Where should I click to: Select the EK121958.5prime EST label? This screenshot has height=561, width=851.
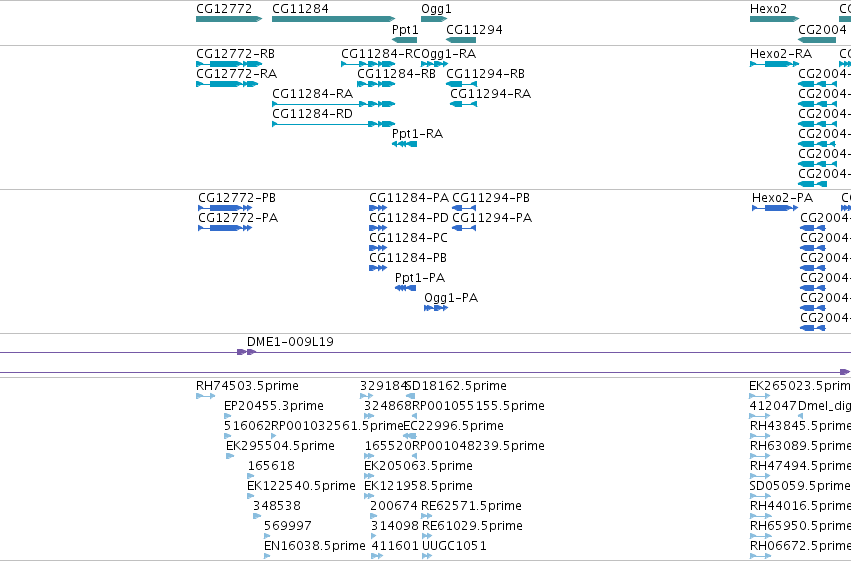pyautogui.click(x=418, y=486)
